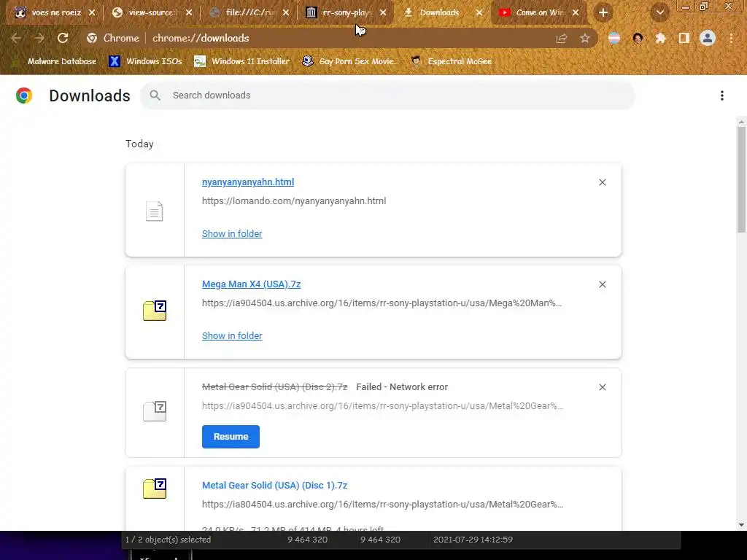
Task: Click the search magnifier icon
Action: pos(155,96)
